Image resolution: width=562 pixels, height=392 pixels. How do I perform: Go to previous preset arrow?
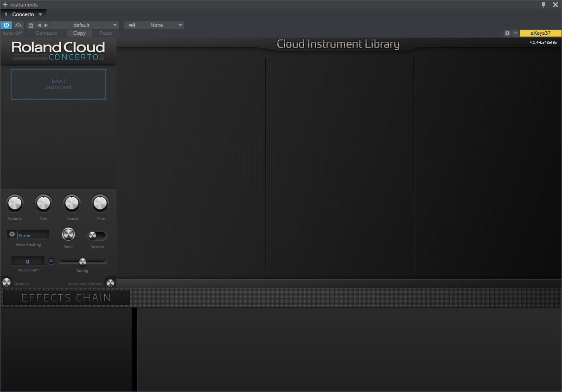tap(39, 25)
